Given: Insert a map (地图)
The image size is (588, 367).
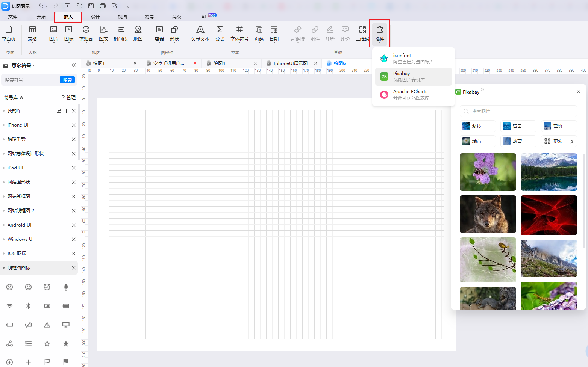Looking at the screenshot, I should [x=138, y=33].
